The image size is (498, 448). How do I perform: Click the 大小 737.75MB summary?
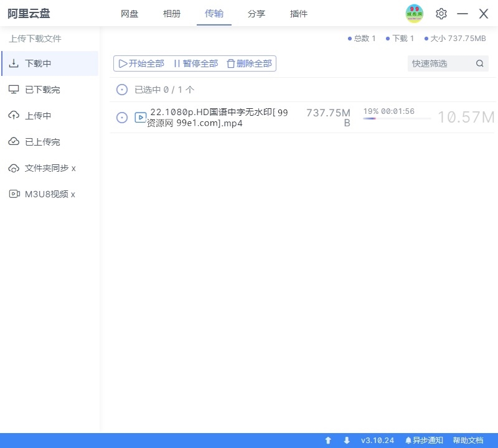(x=456, y=39)
